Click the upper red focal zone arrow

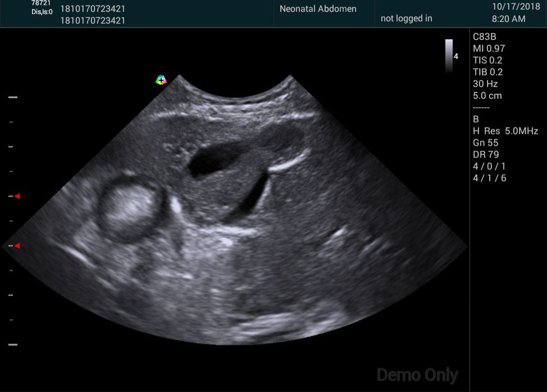click(17, 197)
